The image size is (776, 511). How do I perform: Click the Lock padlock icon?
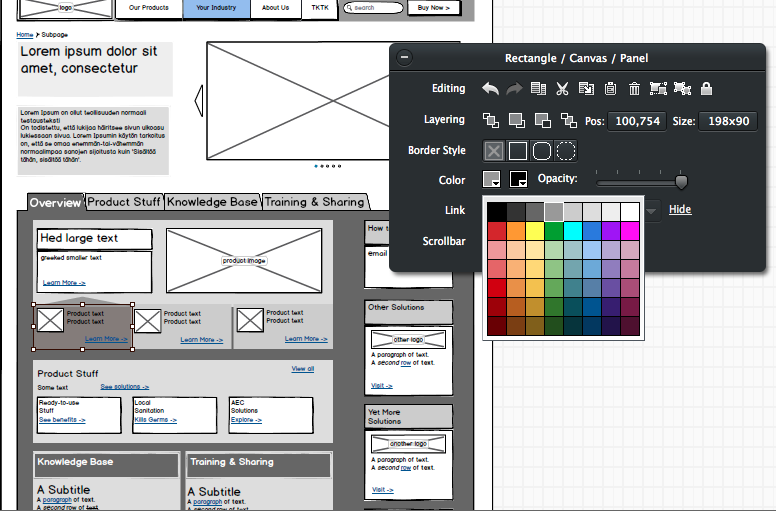pos(706,89)
